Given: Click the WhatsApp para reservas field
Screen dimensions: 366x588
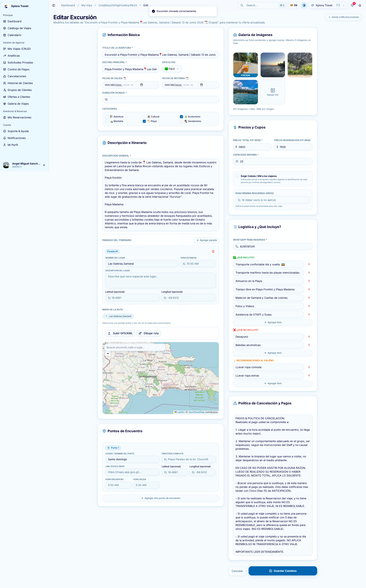Looking at the screenshot, I should coord(273,247).
